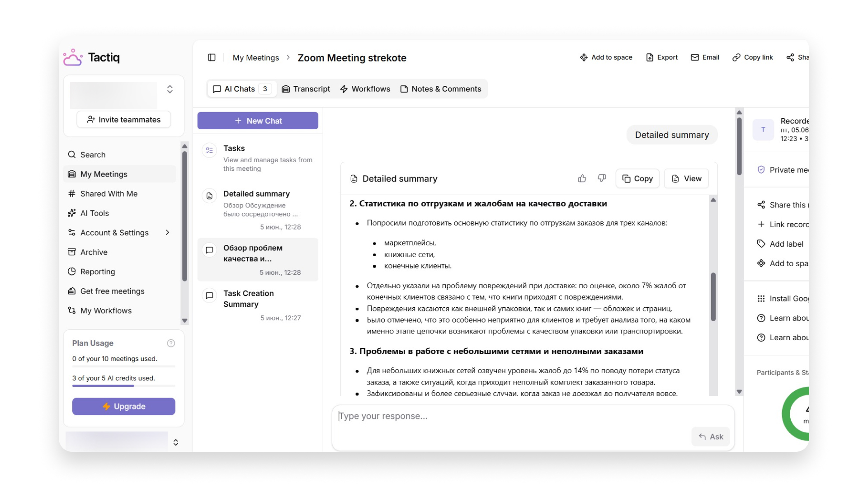Click the Invite teammates button

tap(124, 120)
